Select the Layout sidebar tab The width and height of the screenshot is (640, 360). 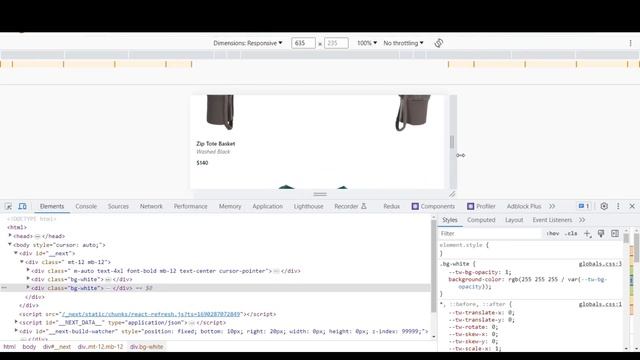(514, 220)
